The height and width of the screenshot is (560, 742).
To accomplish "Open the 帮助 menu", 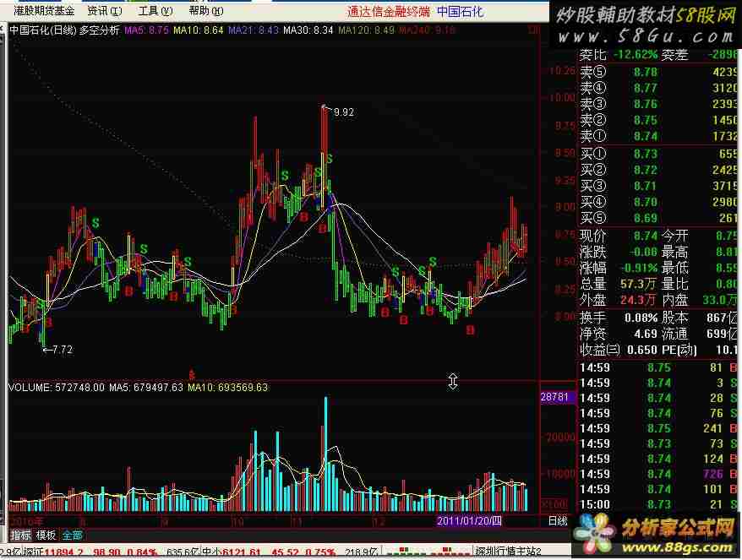I will click(x=206, y=10).
